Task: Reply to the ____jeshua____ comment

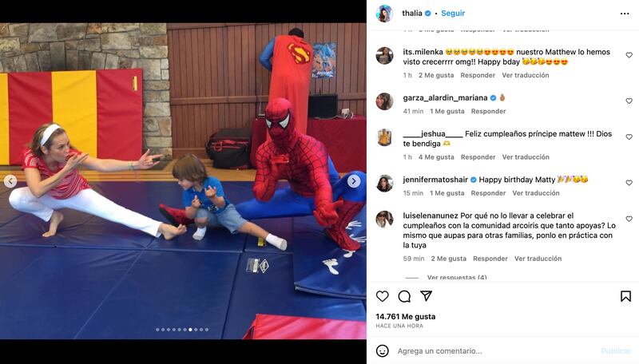Action: 478,157
